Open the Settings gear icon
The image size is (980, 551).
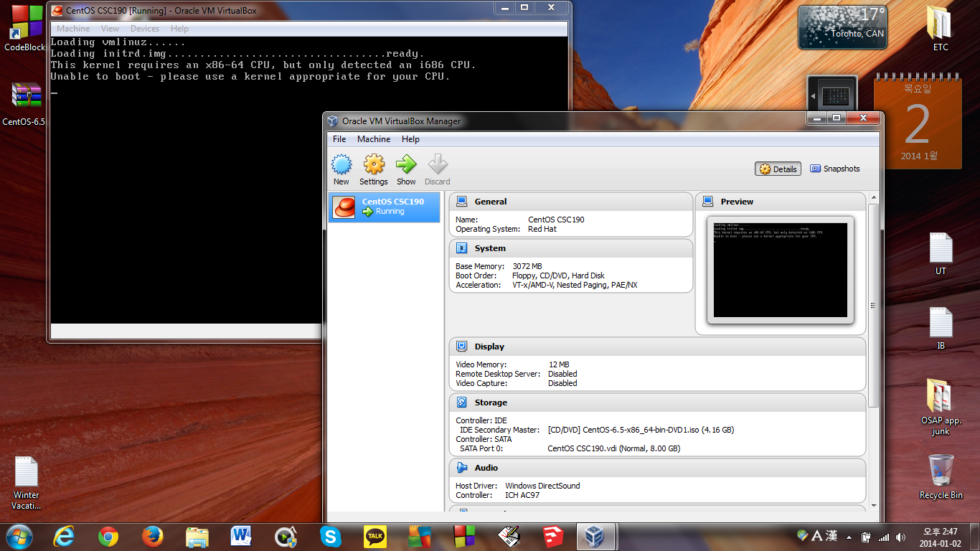tap(374, 165)
